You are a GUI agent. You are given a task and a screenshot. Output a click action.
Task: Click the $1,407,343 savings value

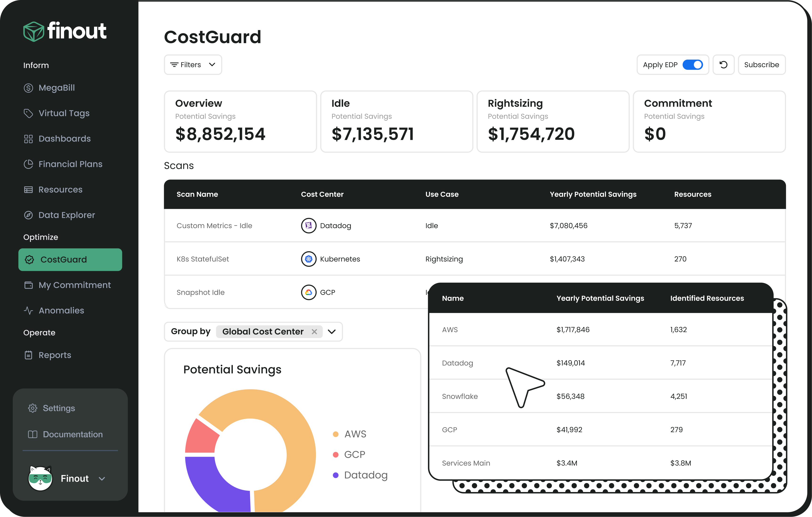tap(567, 259)
